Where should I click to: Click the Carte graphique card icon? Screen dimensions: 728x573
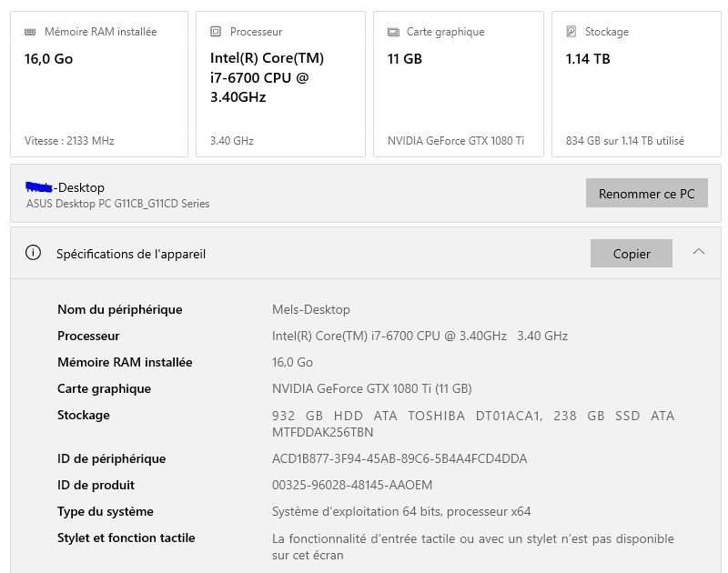coord(393,32)
